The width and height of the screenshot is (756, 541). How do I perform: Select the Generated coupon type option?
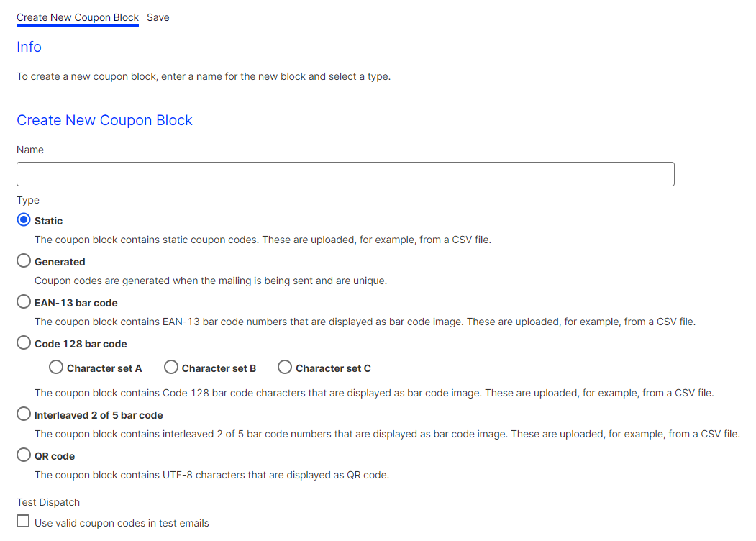(x=22, y=260)
